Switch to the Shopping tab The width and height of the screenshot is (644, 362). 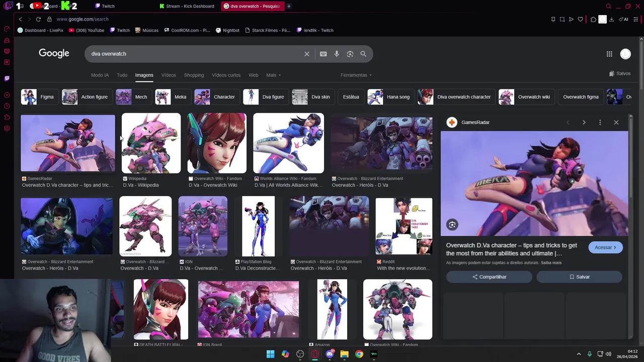(194, 75)
